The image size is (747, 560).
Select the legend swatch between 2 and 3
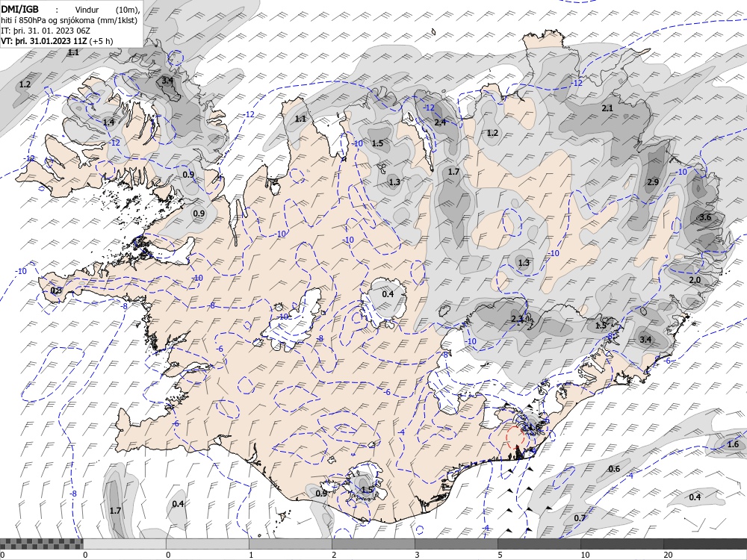coord(373,544)
